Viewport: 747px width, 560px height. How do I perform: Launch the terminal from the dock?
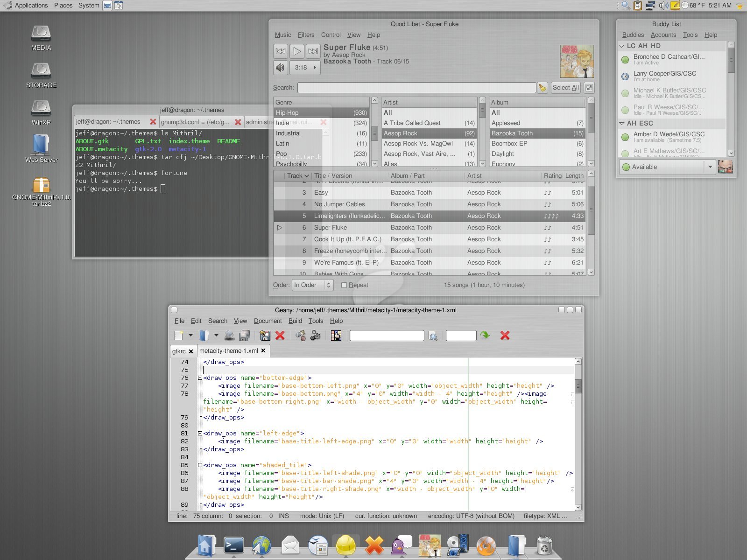pyautogui.click(x=233, y=545)
